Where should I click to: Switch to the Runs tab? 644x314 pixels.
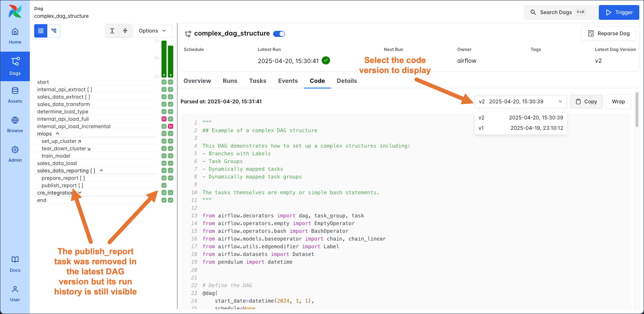click(x=230, y=81)
